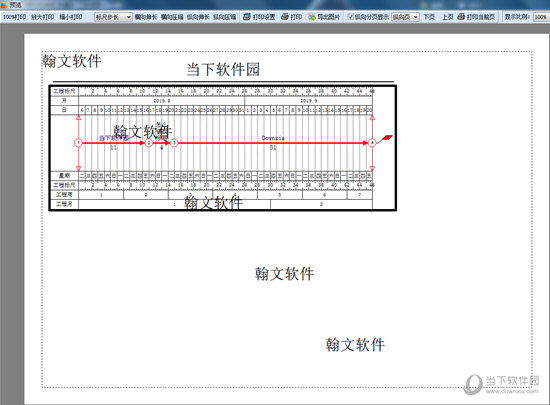Image resolution: width=550 pixels, height=405 pixels.
Task: Go to previous page with 上页
Action: click(448, 17)
